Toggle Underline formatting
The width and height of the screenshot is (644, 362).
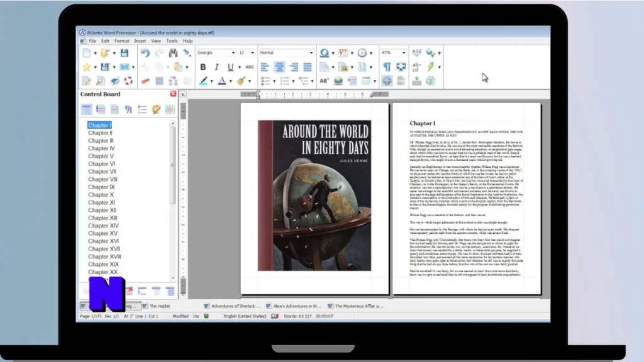click(x=231, y=67)
